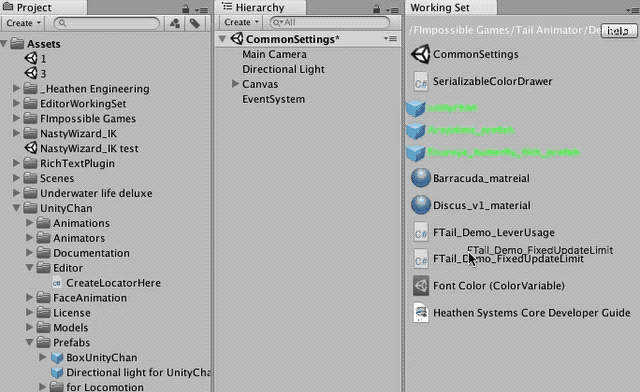640x392 pixels.
Task: Open the Working Set panel options menu
Action: pos(633,10)
